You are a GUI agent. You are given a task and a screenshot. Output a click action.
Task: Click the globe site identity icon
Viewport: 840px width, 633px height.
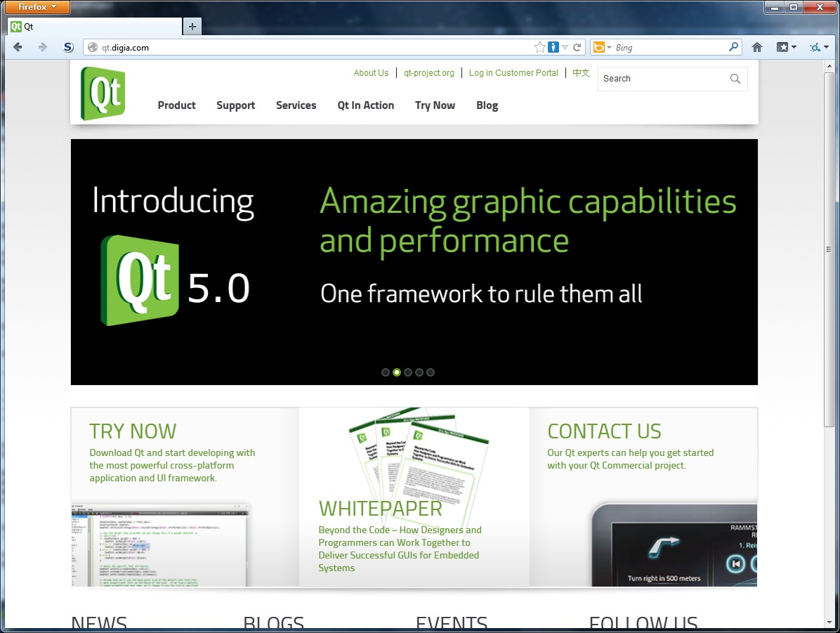click(x=93, y=47)
